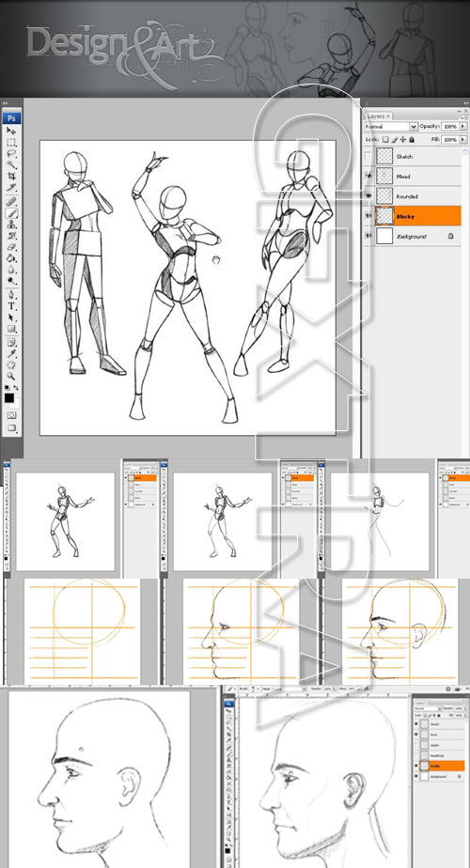
Task: Choose the Eyedropper tool in the large toolbar
Action: 11,354
